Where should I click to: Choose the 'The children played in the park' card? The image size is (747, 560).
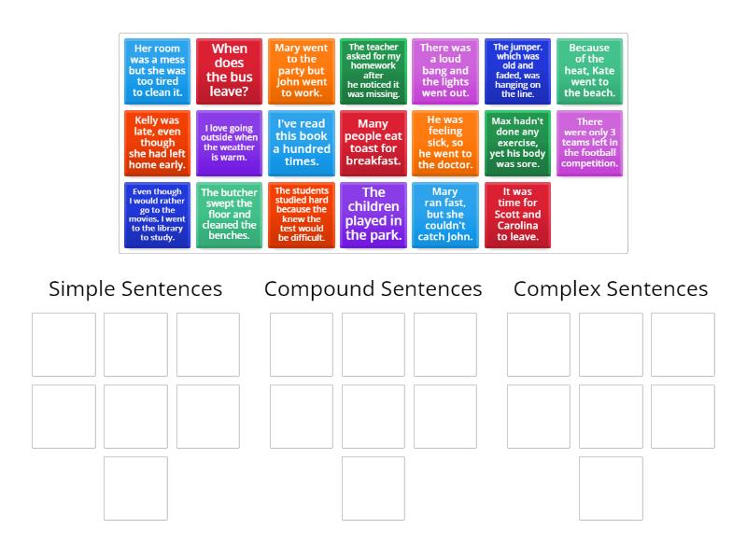pos(373,215)
